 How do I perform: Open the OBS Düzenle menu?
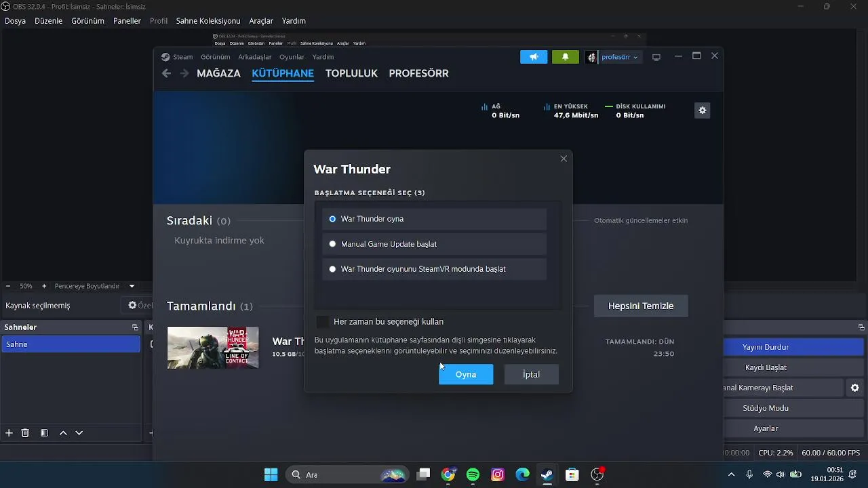click(x=48, y=21)
